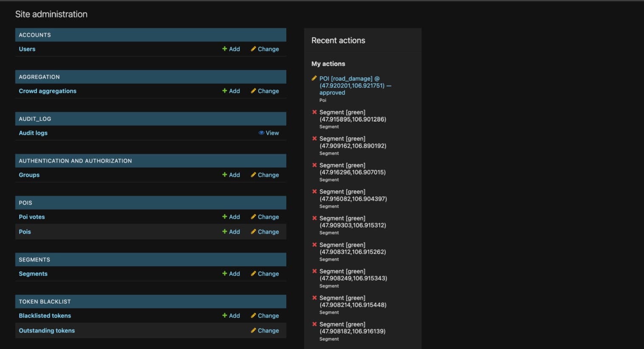
Task: Open the Poi votes link
Action: click(32, 217)
